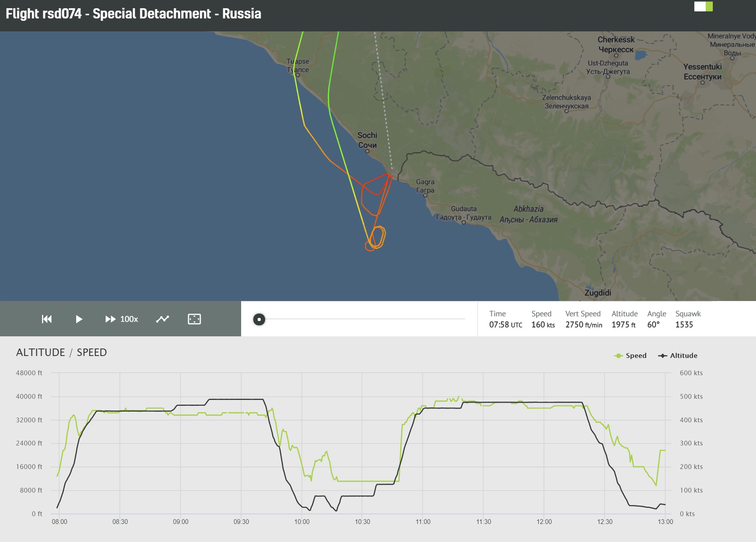Click the Gudauta town marker on map
The image size is (756, 542).
pos(464,223)
